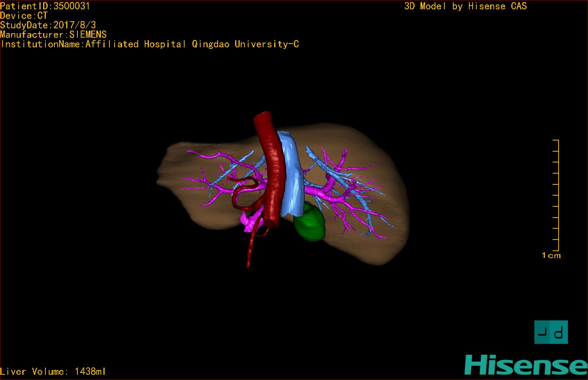Click the "InstitutionName:Affiliated Hospital Qingdao University-C" text
This screenshot has height=380, width=588.
point(150,44)
